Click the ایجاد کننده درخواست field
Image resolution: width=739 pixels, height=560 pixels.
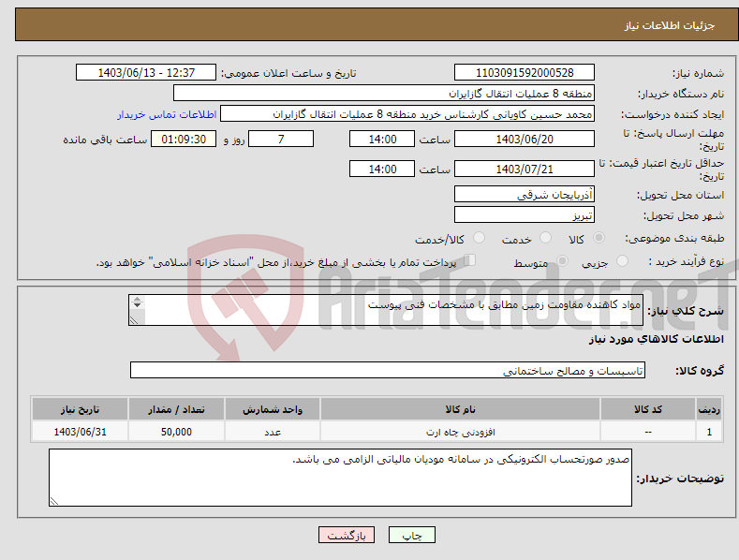(x=407, y=113)
